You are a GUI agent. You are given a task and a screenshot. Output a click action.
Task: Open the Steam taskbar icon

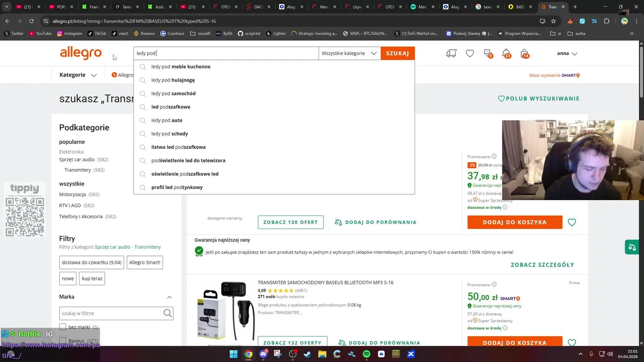[x=307, y=354]
